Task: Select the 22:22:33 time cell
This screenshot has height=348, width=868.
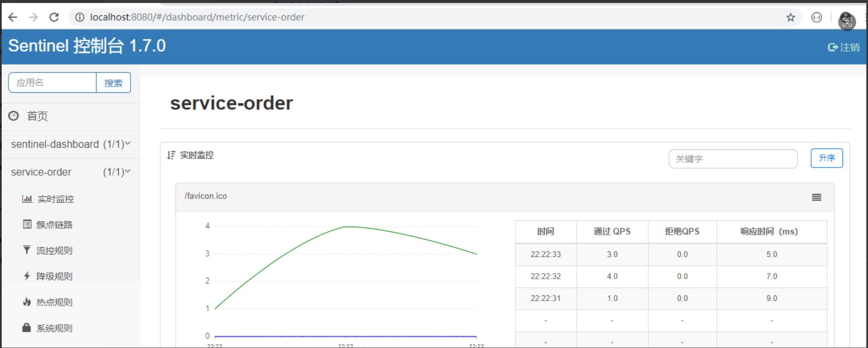Action: (546, 254)
